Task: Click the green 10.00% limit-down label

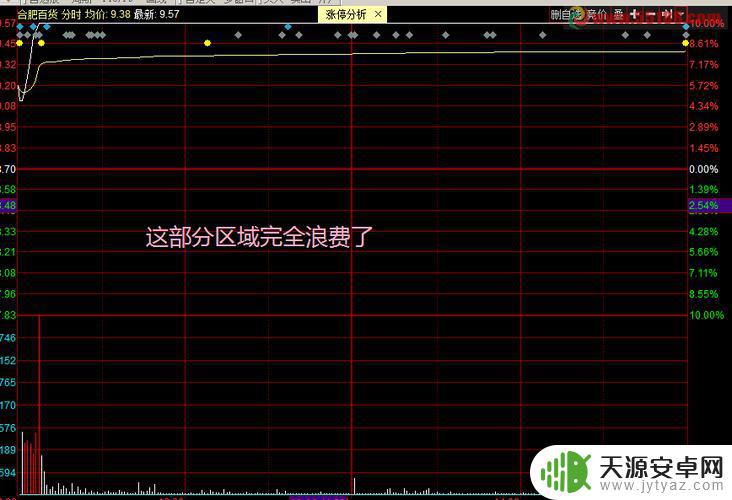Action: coord(707,315)
